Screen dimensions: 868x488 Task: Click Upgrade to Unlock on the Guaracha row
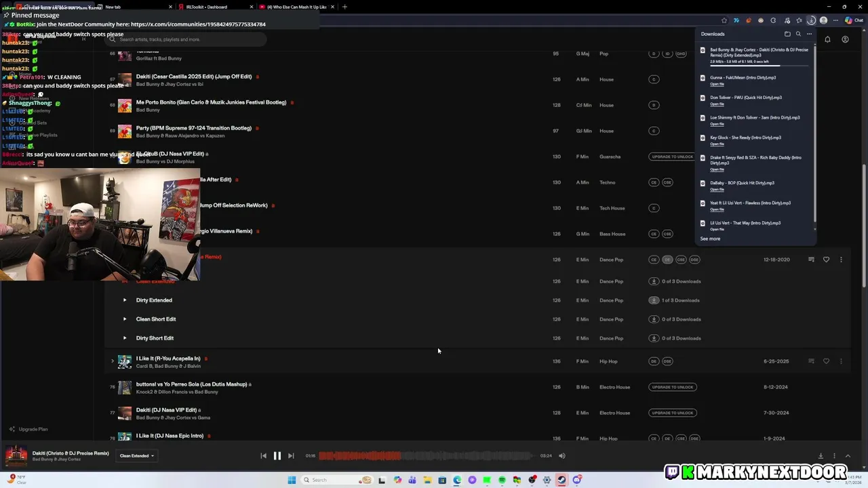click(x=672, y=157)
